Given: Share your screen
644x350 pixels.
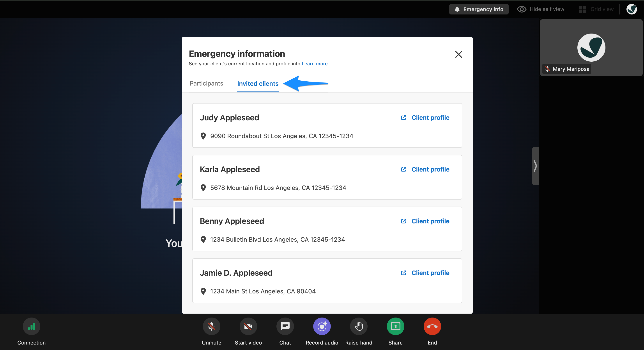Looking at the screenshot, I should pos(396,327).
